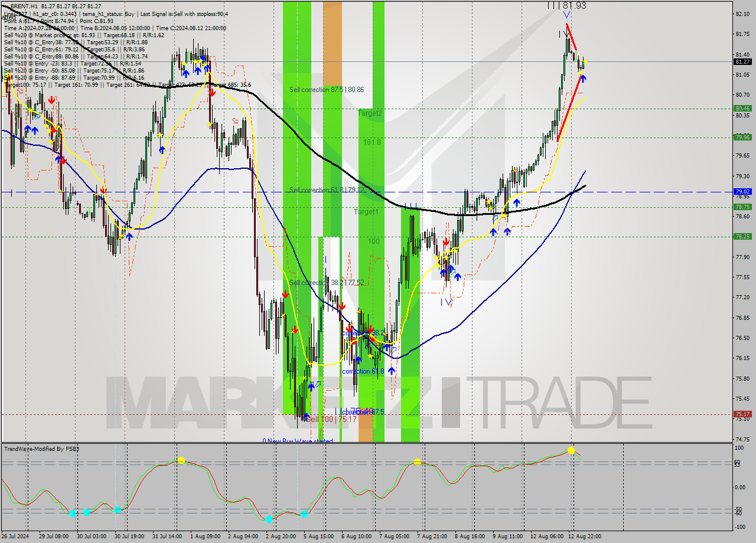The width and height of the screenshot is (756, 543).
Task: Click the '8 Aug 16:00' time axis label
Action: click(470, 537)
